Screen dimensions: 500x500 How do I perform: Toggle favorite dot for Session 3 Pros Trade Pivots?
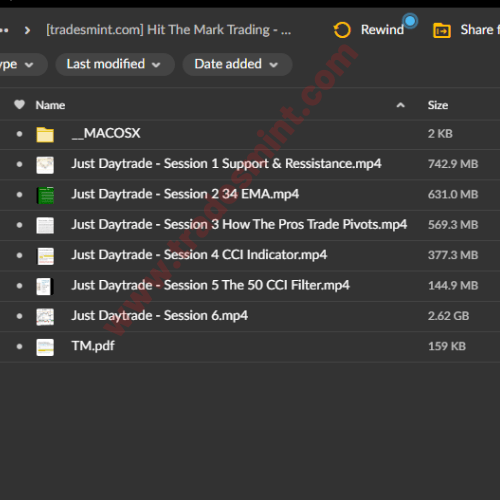pos(19,225)
